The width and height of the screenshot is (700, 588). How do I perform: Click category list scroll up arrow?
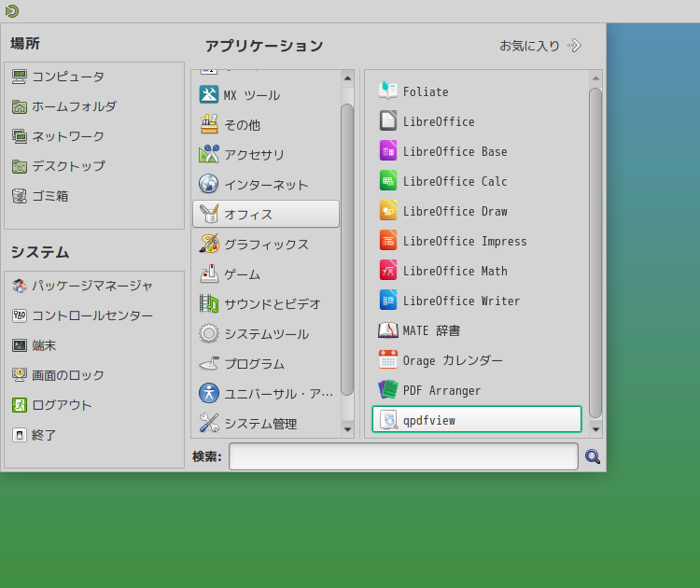tap(347, 78)
